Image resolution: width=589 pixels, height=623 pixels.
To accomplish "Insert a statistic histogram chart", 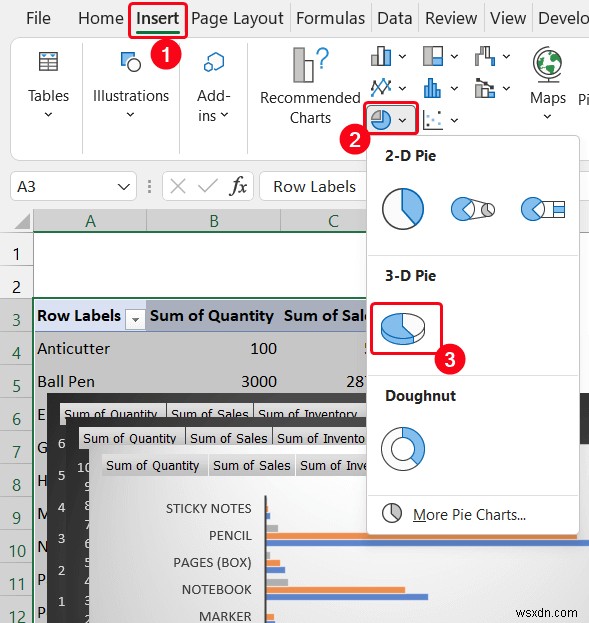I will click(x=432, y=88).
